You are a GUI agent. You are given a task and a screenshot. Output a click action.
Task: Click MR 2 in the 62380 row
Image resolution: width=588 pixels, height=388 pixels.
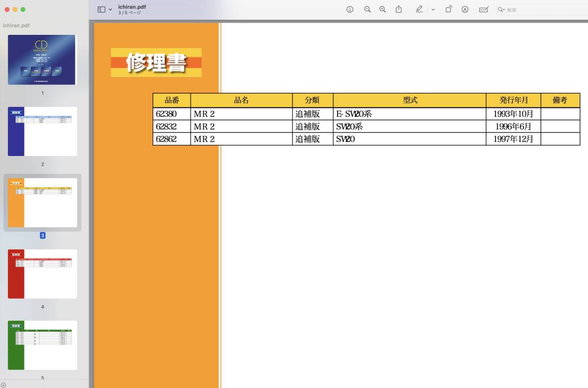[x=204, y=114]
